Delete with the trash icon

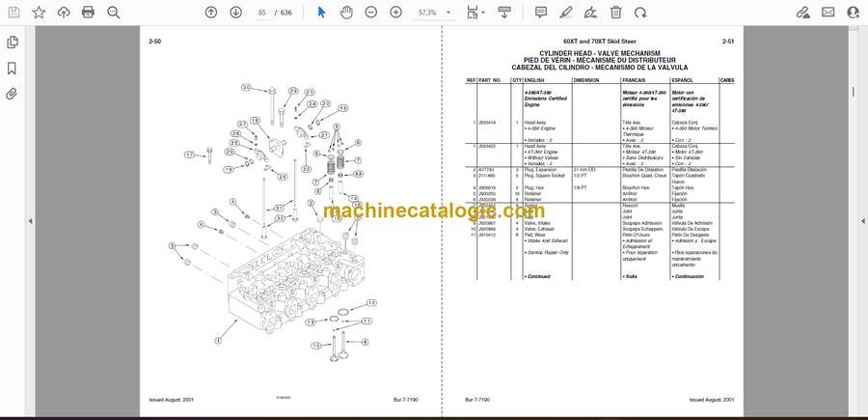coord(615,13)
